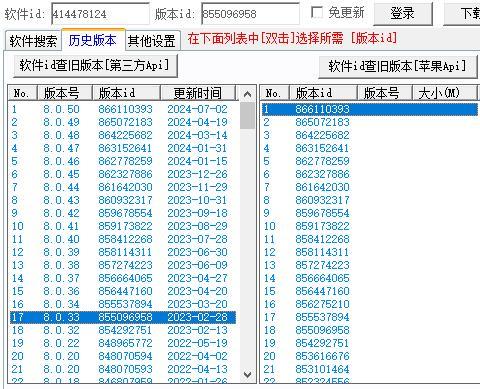This screenshot has width=480, height=389.
Task: Select right list row 14 with 856664065
Action: (x=370, y=278)
